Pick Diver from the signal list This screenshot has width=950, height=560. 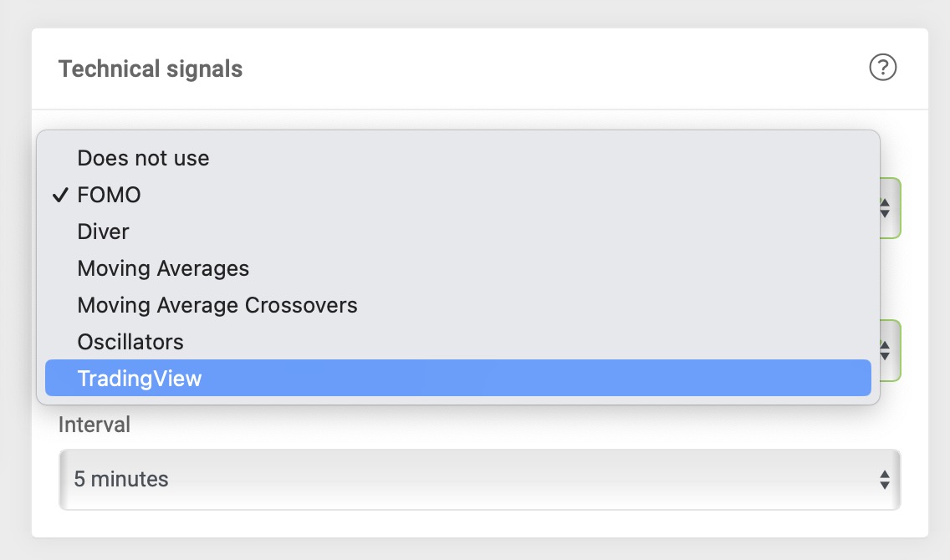tap(458, 232)
